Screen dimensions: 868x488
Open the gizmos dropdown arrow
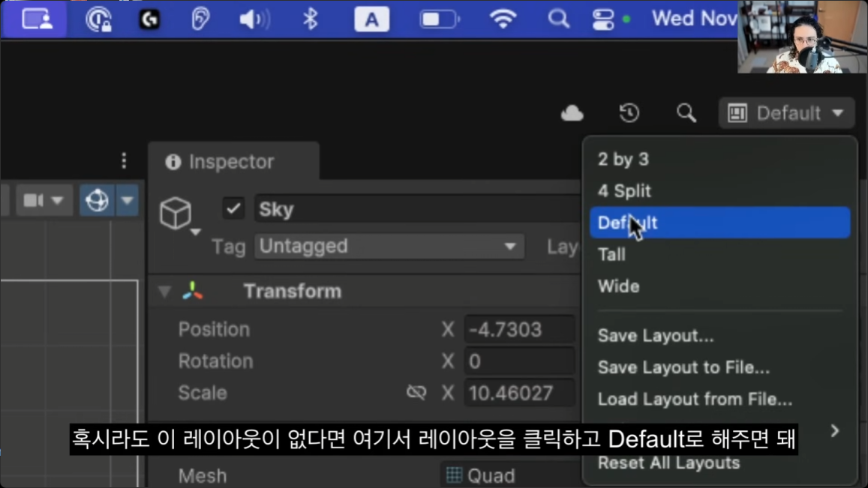128,199
